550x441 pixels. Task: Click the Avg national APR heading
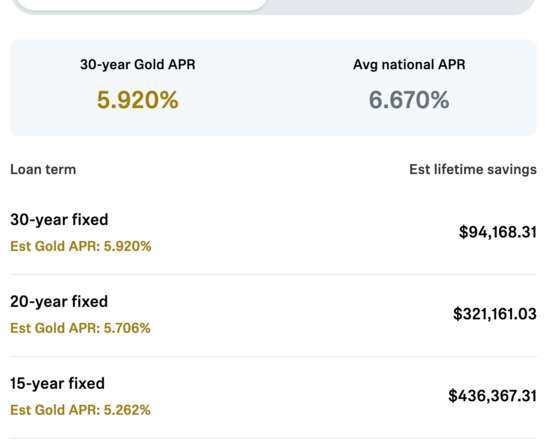(x=409, y=65)
